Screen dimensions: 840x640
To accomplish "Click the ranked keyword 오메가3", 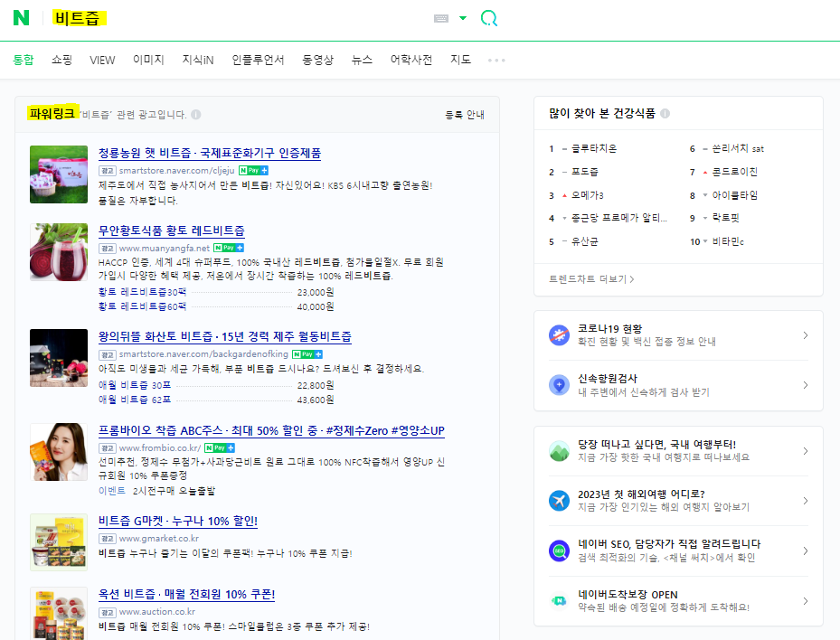I will [x=587, y=195].
